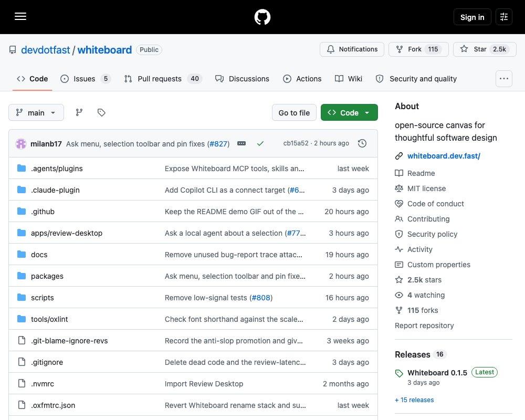Switch to the Issues tab
Viewport: 525px width, 420px height.
[x=86, y=79]
